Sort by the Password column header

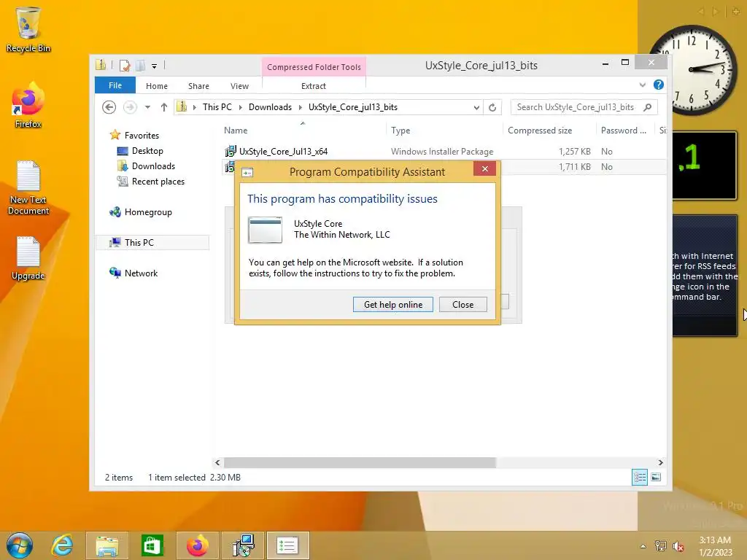[x=625, y=131]
